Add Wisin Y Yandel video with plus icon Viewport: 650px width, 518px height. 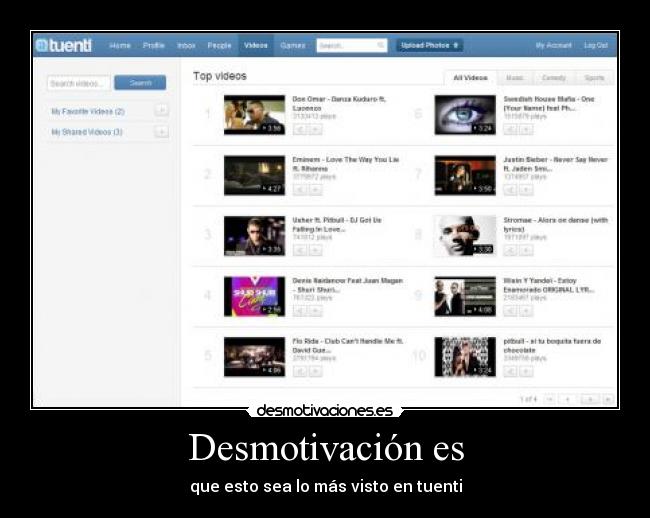coord(526,311)
